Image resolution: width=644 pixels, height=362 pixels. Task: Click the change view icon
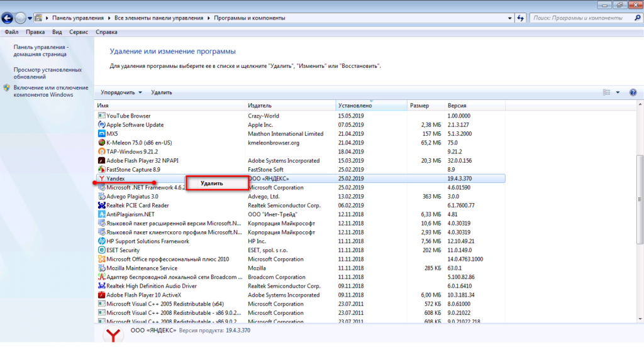tap(607, 92)
